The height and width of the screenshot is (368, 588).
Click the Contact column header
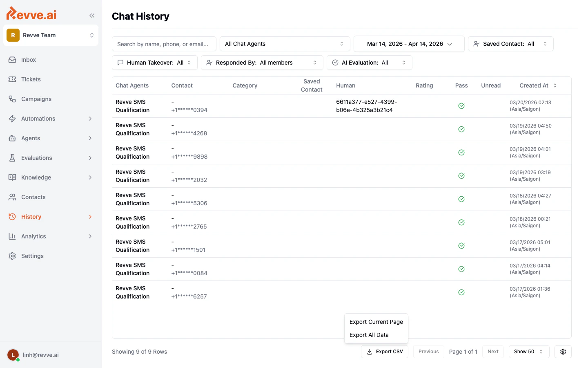(x=182, y=85)
